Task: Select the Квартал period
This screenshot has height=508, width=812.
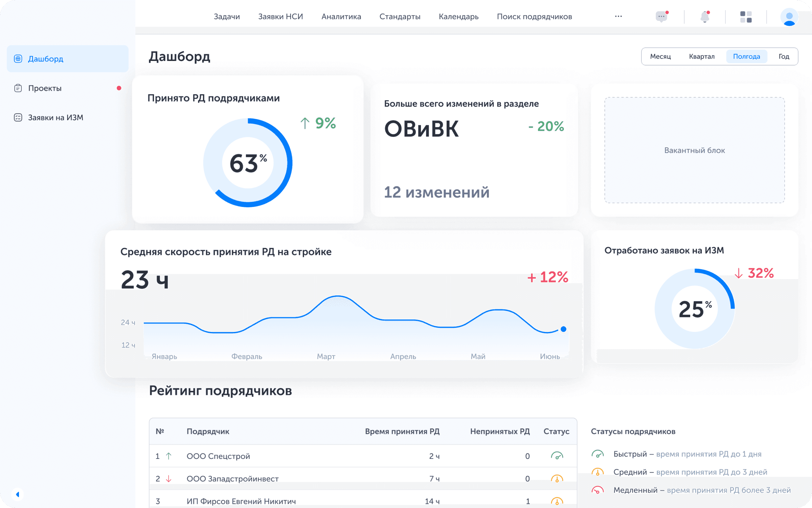Action: pos(702,56)
